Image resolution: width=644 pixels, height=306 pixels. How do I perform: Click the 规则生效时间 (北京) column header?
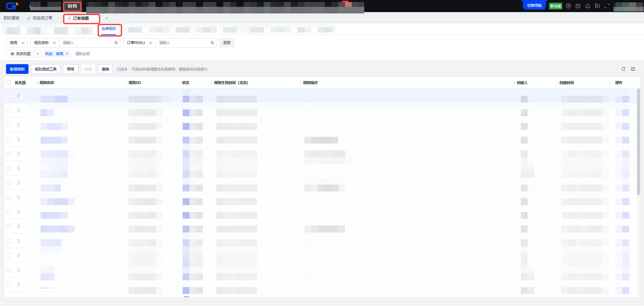click(x=231, y=83)
